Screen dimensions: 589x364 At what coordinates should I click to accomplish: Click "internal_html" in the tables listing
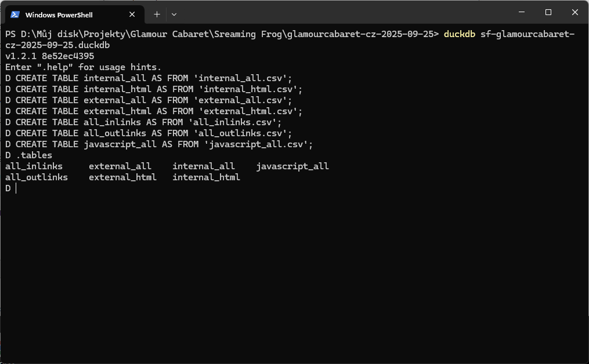coord(206,177)
